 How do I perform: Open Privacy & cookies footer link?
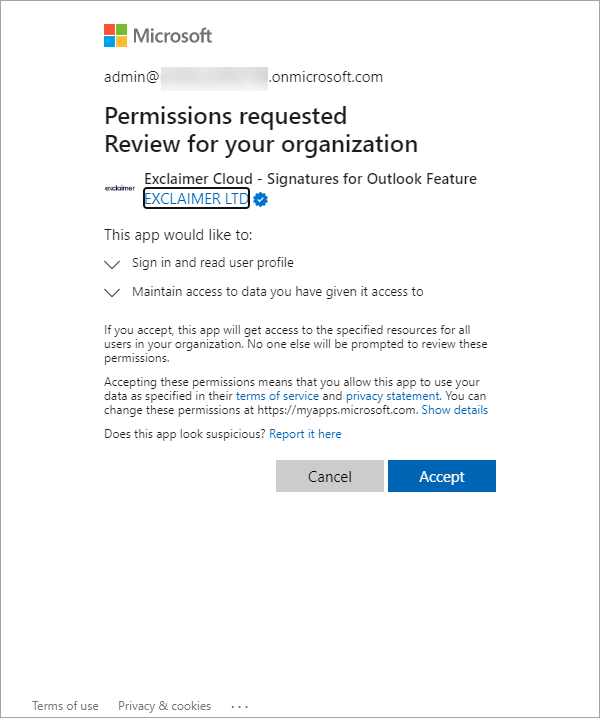click(x=164, y=706)
